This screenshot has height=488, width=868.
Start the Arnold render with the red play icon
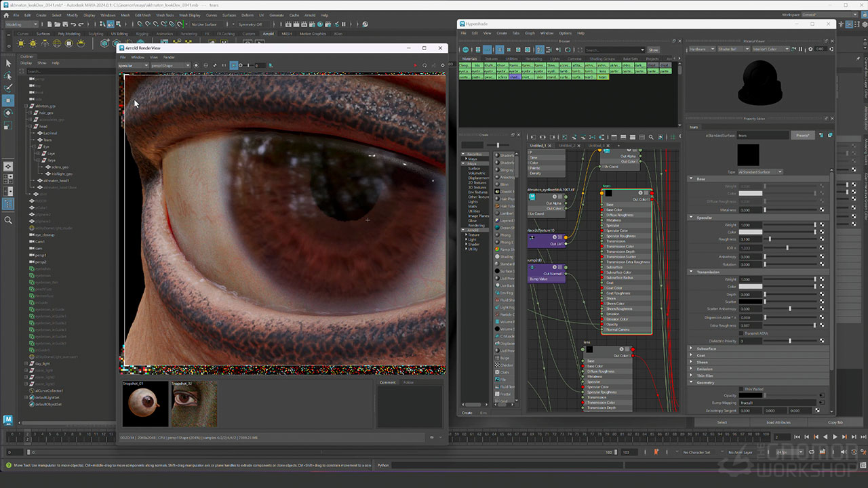pos(416,65)
